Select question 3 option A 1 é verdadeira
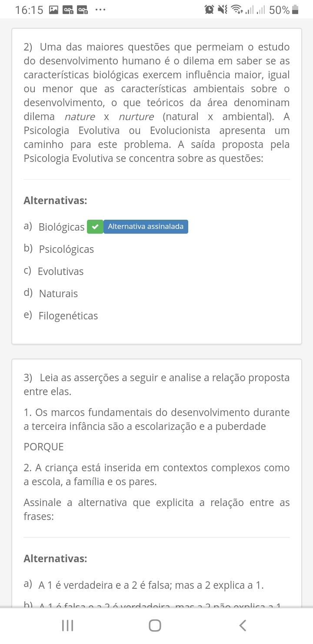 pos(144,585)
